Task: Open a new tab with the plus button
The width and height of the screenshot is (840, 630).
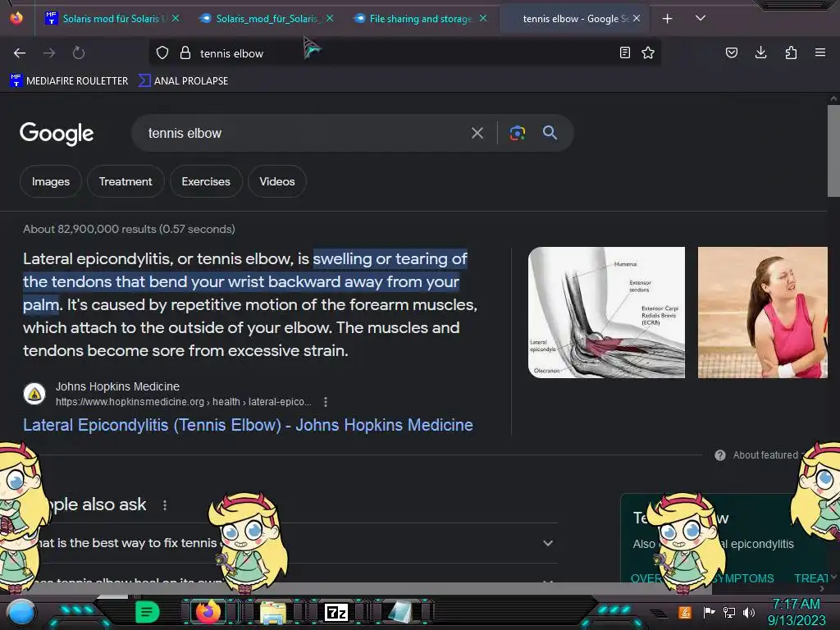Action: (667, 19)
